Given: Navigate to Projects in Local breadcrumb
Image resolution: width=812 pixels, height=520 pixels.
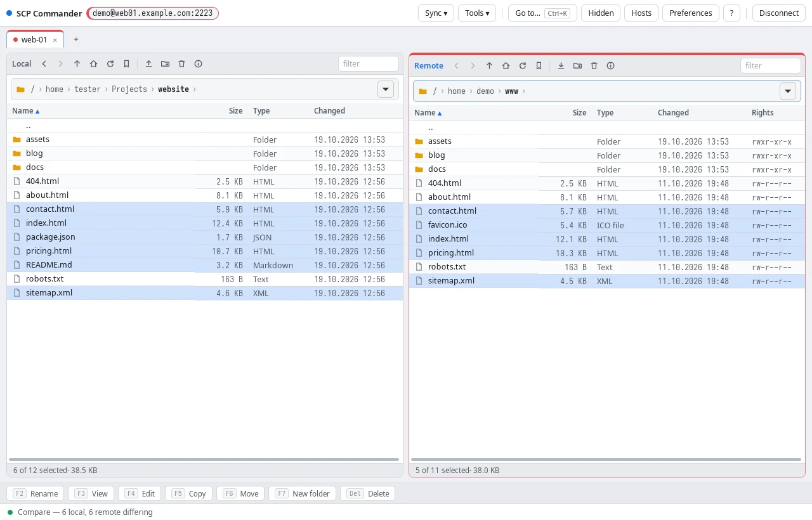Looking at the screenshot, I should coord(129,89).
